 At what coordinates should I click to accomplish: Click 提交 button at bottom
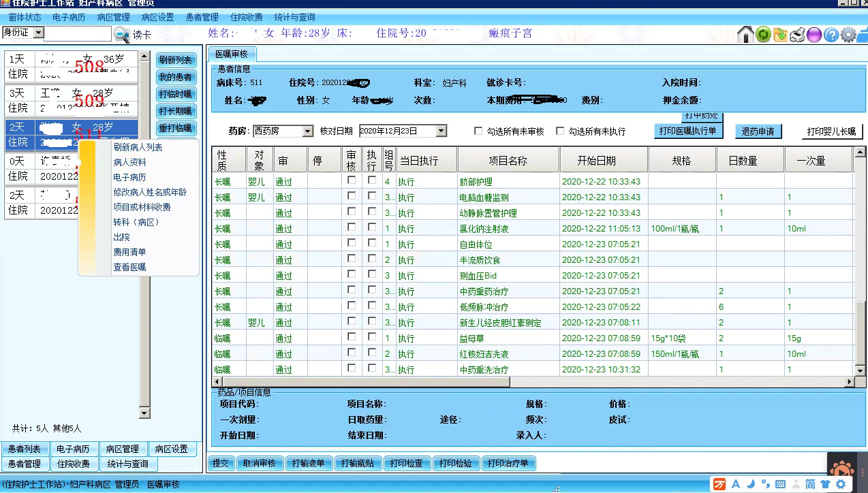coord(221,463)
